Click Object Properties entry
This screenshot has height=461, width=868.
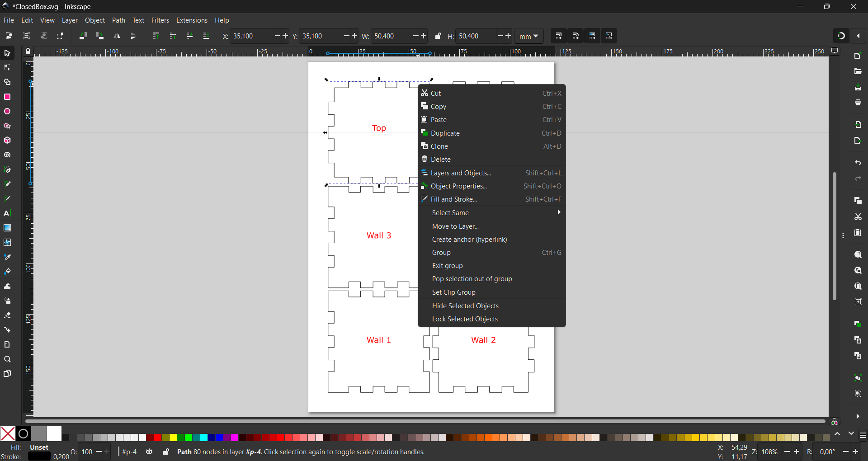pos(492,186)
